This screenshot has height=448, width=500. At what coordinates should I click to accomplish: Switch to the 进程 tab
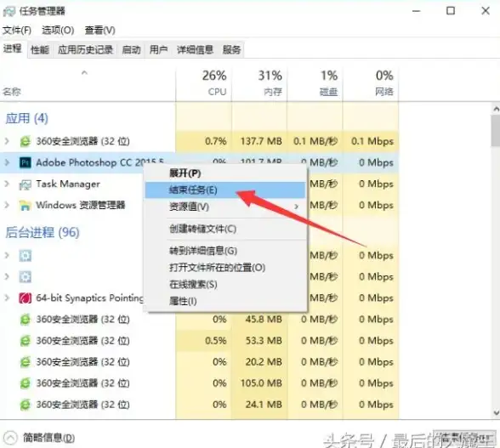pyautogui.click(x=13, y=48)
